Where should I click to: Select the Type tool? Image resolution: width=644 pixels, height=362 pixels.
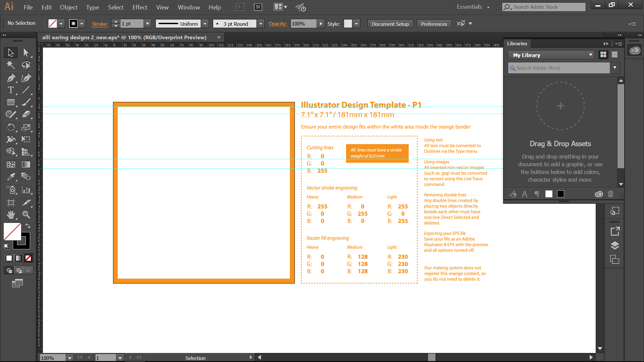pos(10,90)
